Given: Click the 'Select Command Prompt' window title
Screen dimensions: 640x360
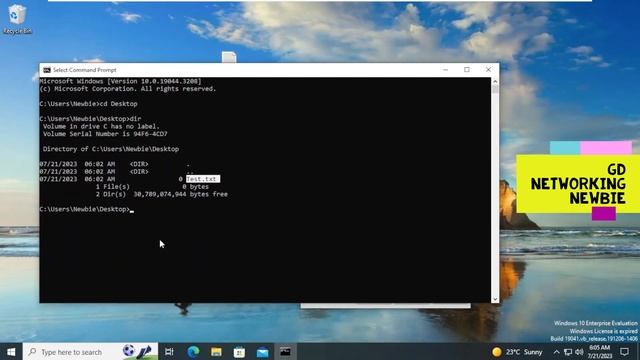Looking at the screenshot, I should 84,70.
